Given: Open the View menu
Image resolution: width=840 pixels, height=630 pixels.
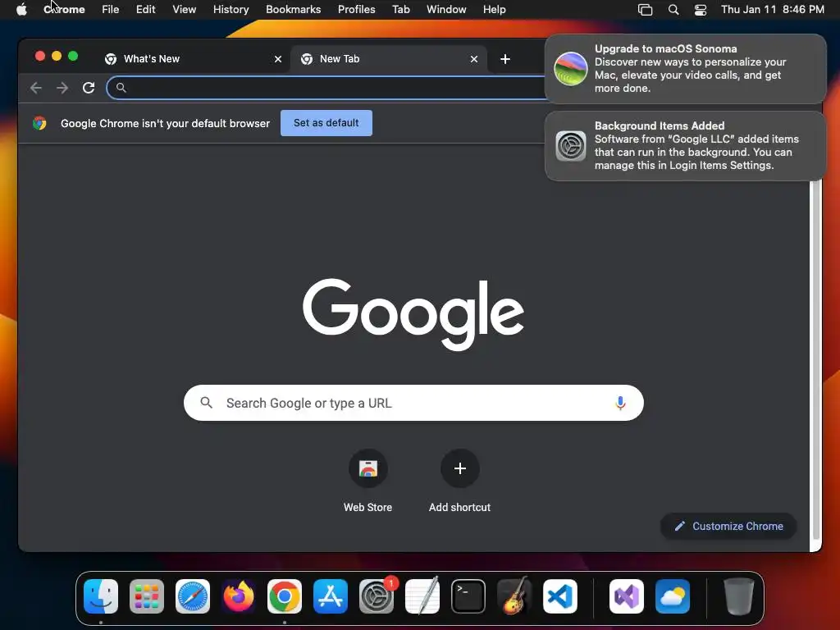Looking at the screenshot, I should (x=185, y=10).
